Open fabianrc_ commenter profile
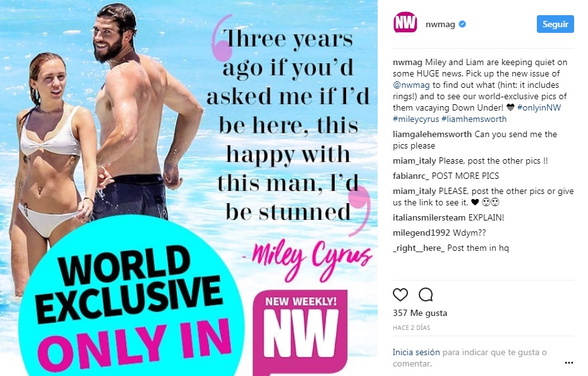588x376 pixels. tap(411, 176)
